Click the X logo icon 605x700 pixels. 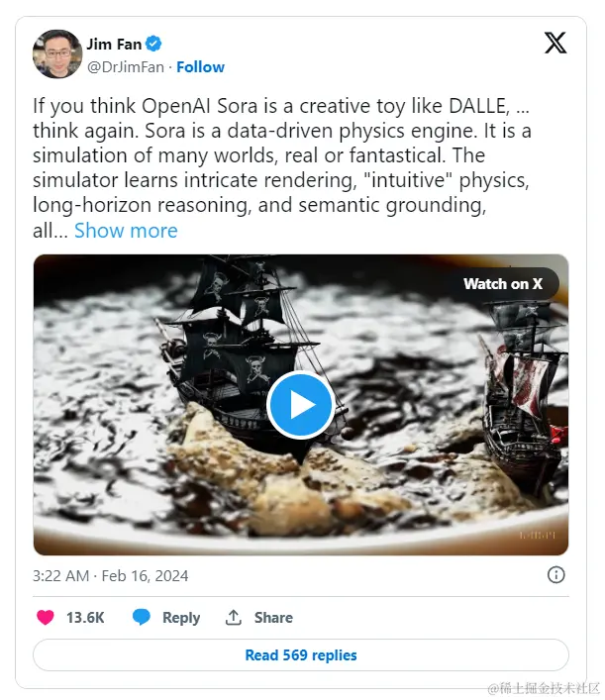[x=555, y=44]
